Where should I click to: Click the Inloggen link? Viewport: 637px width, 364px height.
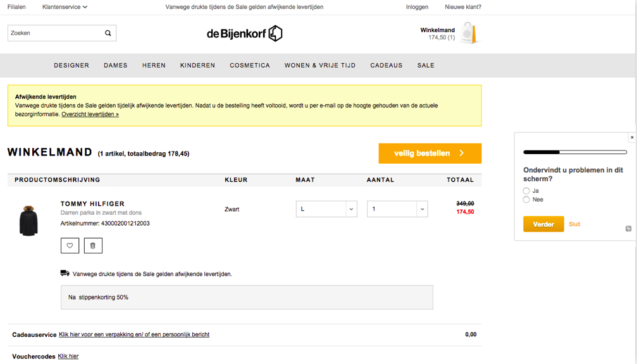[417, 7]
